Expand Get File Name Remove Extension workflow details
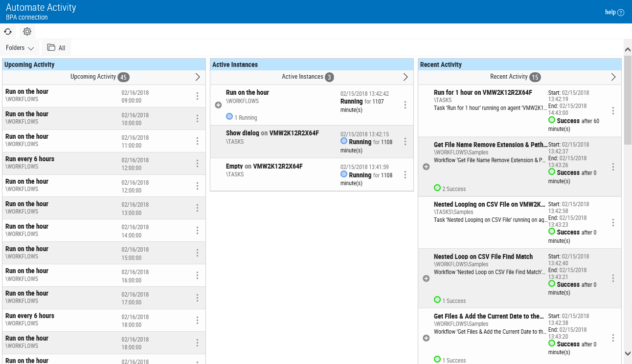Viewport: 632px width, 364px height. pos(426,167)
